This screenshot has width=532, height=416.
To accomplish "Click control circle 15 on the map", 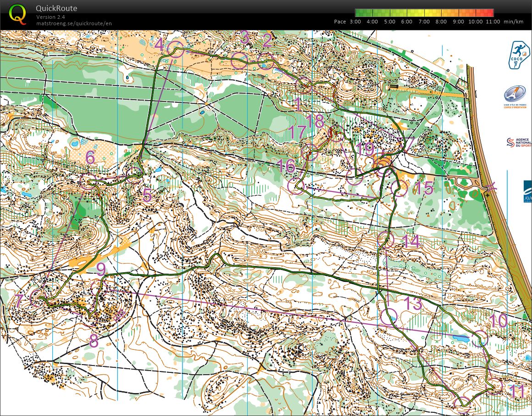I will [x=400, y=188].
